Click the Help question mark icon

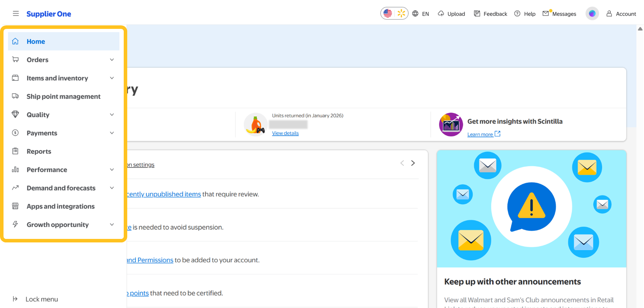pos(518,14)
